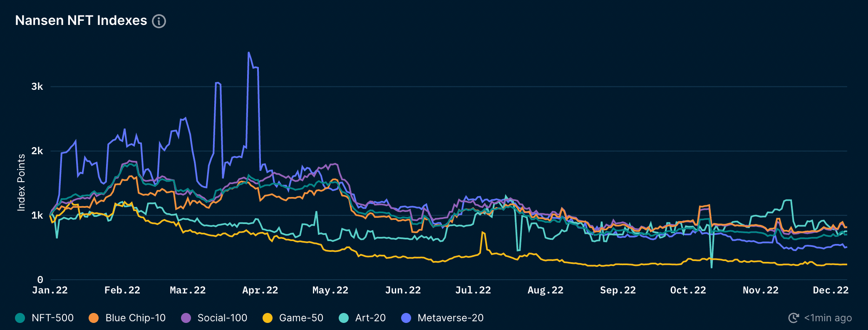
Task: Click the Apr.22 x-axis label
Action: [260, 290]
